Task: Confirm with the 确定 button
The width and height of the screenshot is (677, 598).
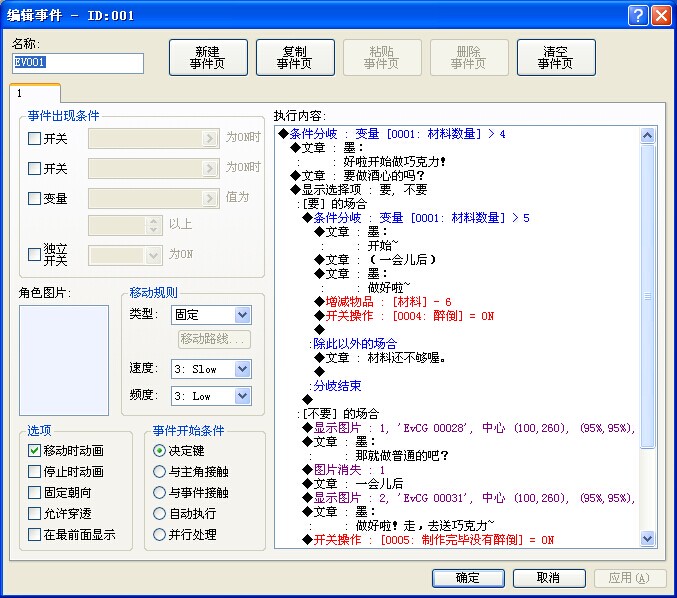Action: (x=468, y=578)
